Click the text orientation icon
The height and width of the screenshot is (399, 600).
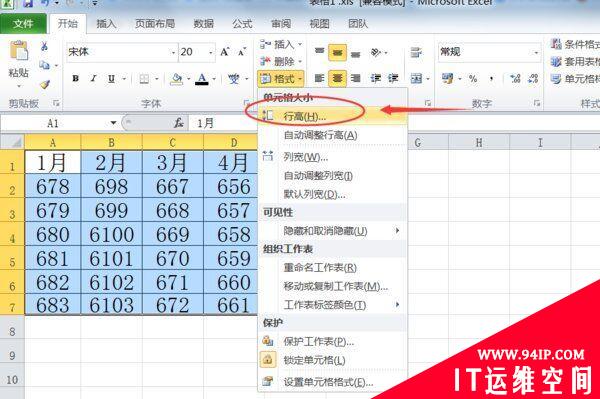pos(376,52)
